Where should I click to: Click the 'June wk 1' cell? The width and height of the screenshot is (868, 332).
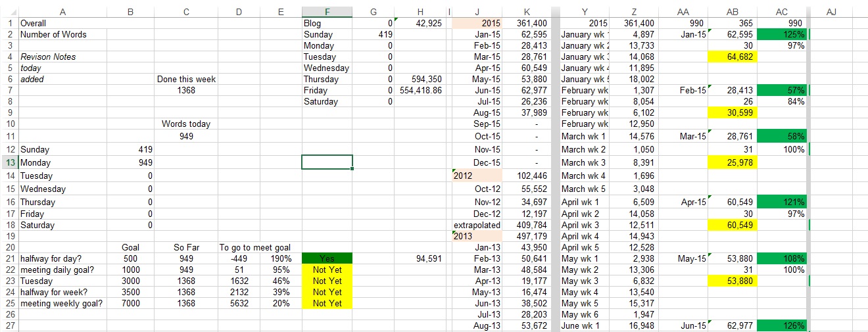[x=584, y=325]
